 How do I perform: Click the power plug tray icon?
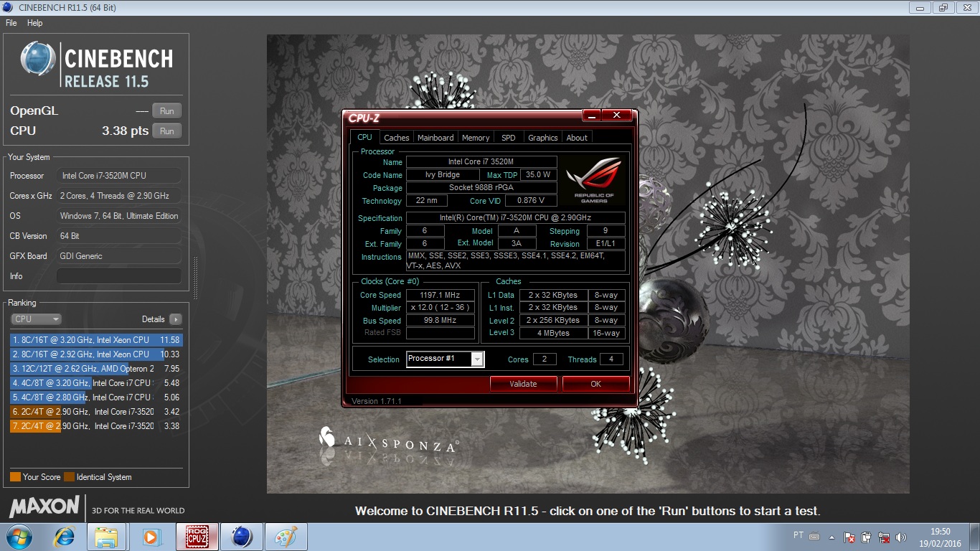point(867,537)
